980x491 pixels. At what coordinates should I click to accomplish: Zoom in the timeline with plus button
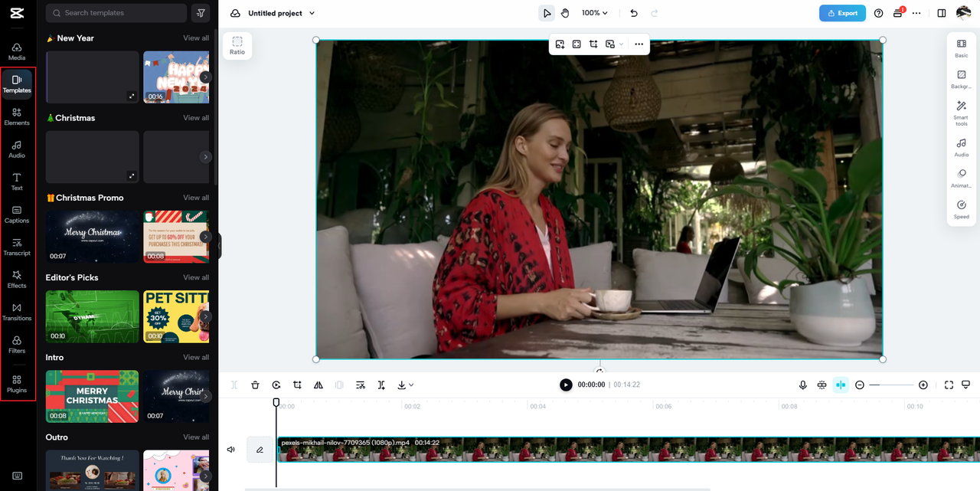[923, 385]
